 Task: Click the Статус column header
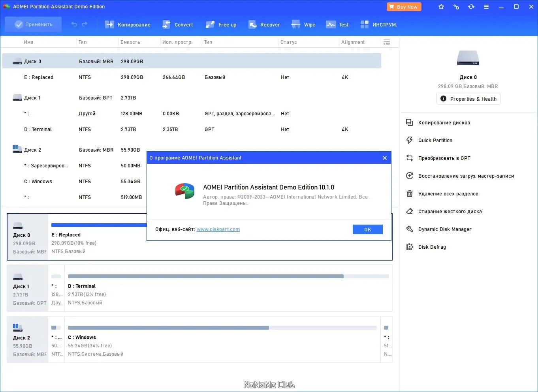tap(289, 42)
